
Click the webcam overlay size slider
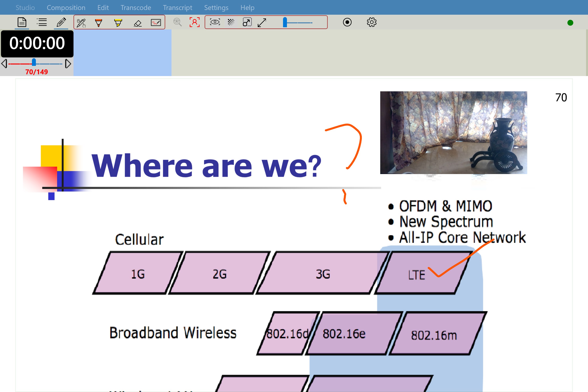[x=298, y=23]
